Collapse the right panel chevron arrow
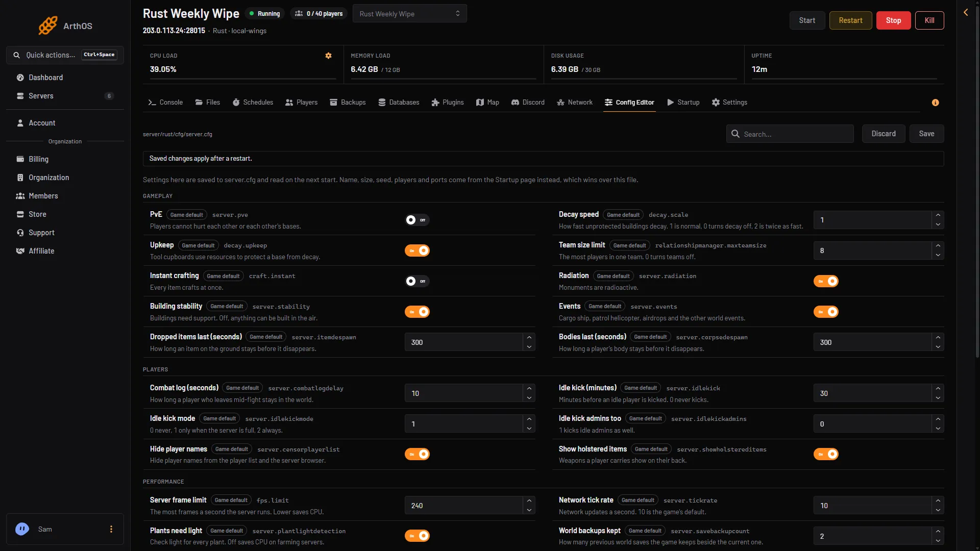Viewport: 980px width, 551px height. click(966, 12)
